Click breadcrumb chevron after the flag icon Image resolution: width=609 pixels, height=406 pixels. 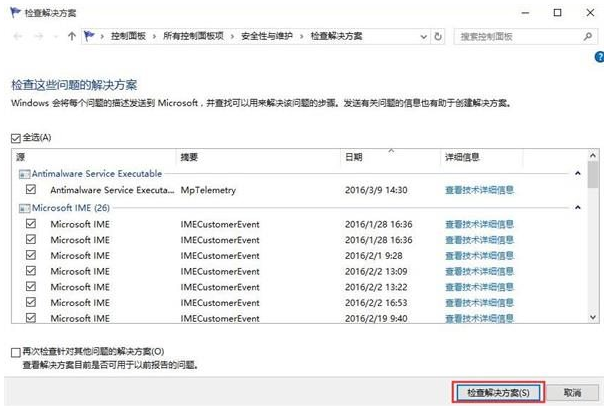pos(102,37)
